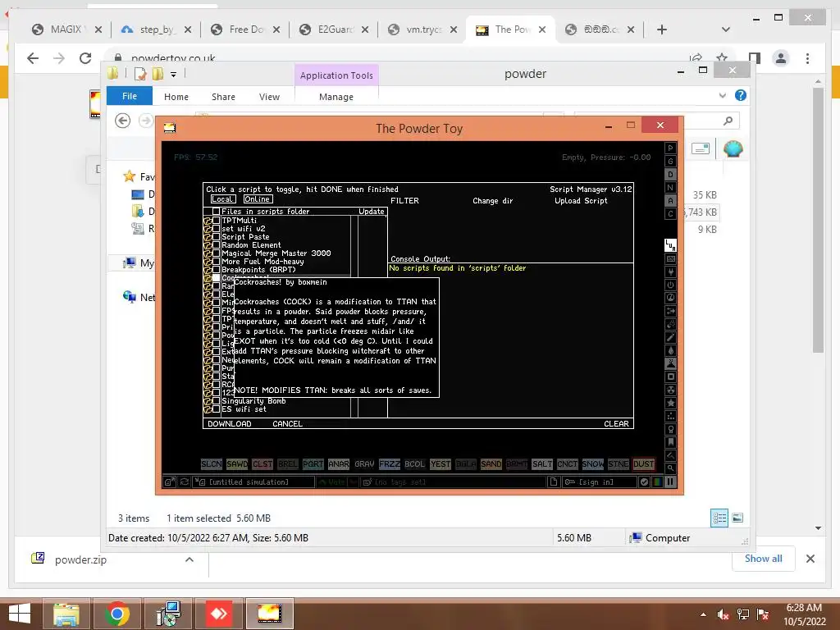This screenshot has width=840, height=630.
Task: Select the radioactive menu icon
Action: click(x=670, y=390)
